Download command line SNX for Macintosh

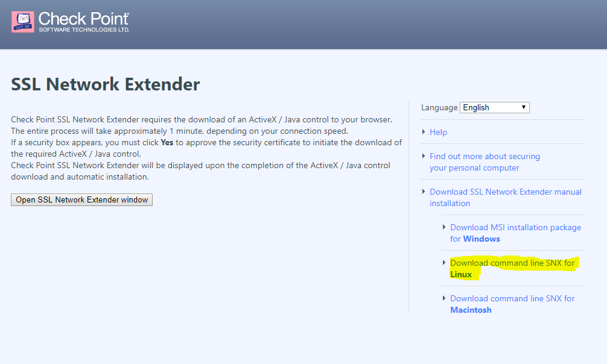coord(512,304)
